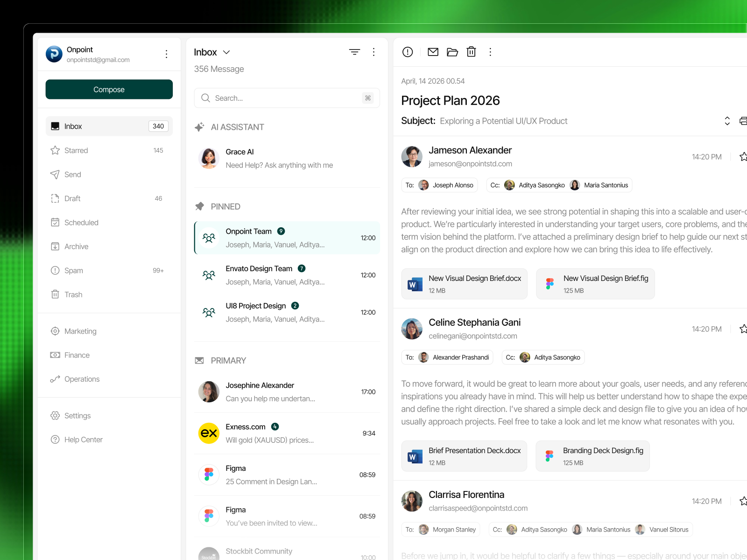Select the Spam folder in the sidebar
747x560 pixels.
point(73,270)
